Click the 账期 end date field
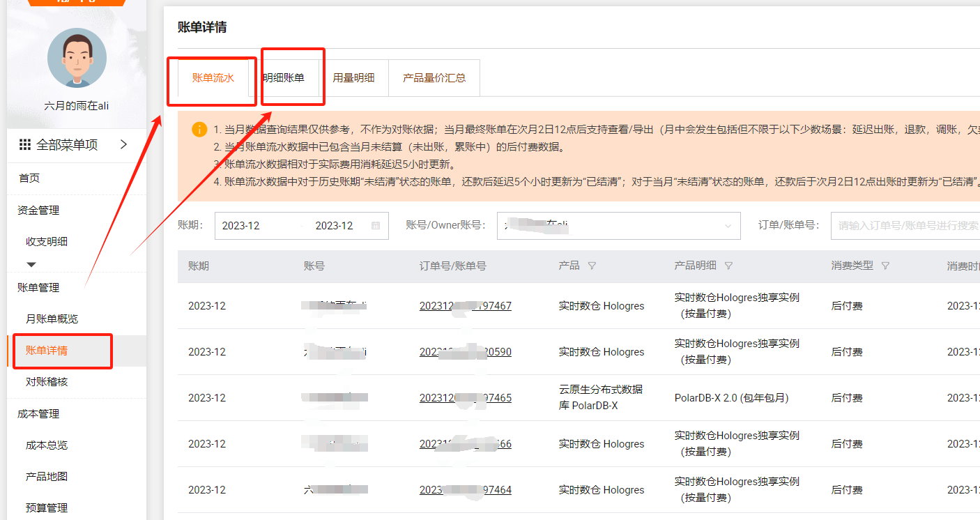Screen dimensions: 980x520 (x=335, y=226)
